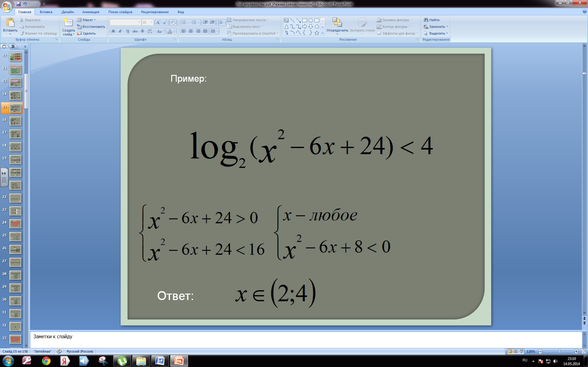Viewport: 588px width, 367px height.
Task: Increase list indent level
Action: point(212,22)
